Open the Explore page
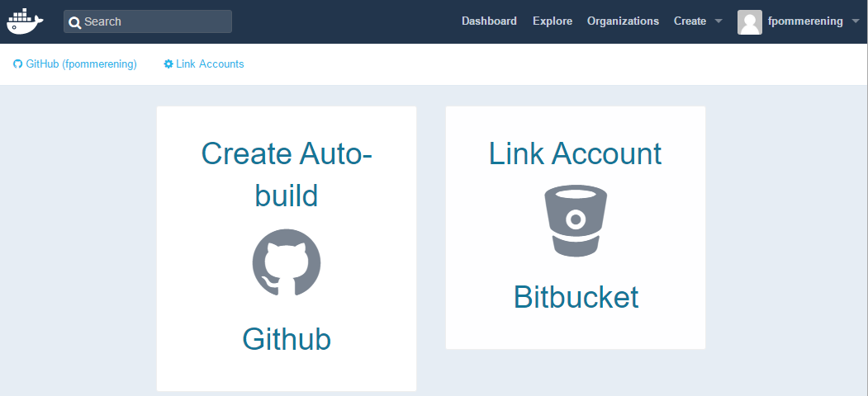 point(553,21)
